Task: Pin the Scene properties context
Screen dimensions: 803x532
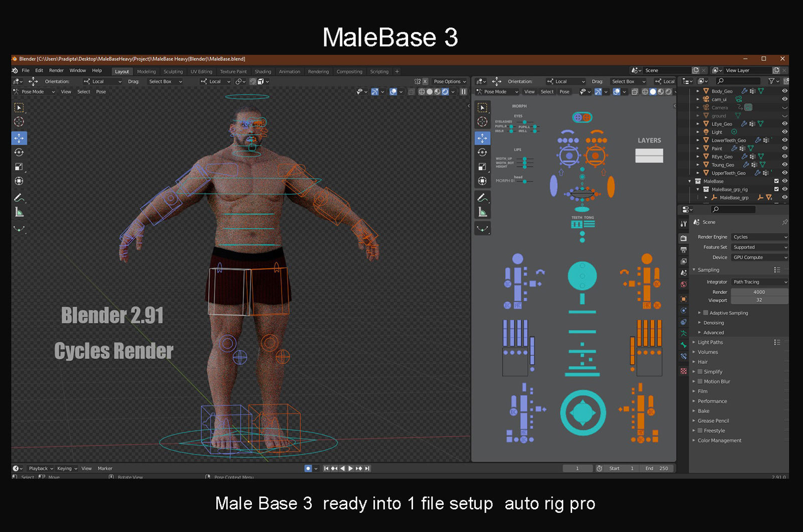Action: pyautogui.click(x=784, y=222)
